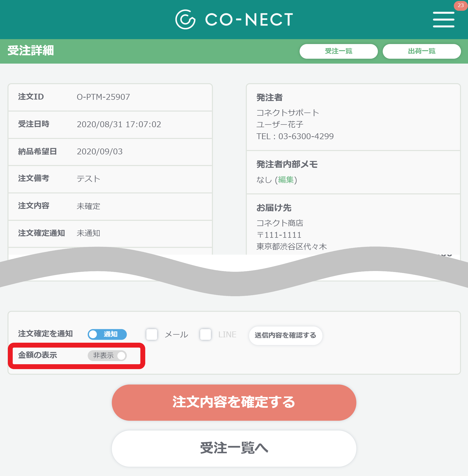Click TEL：03-6300-4299 text
The height and width of the screenshot is (476, 468).
coord(295,136)
